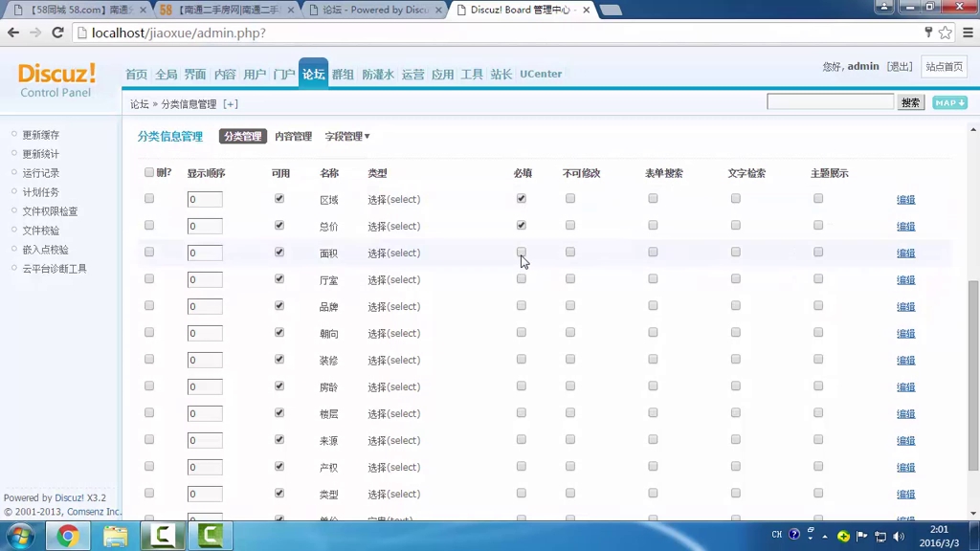Viewport: 980px width, 551px height.
Task: Focus the 显示顺序 field for 来源 row
Action: pyautogui.click(x=205, y=440)
